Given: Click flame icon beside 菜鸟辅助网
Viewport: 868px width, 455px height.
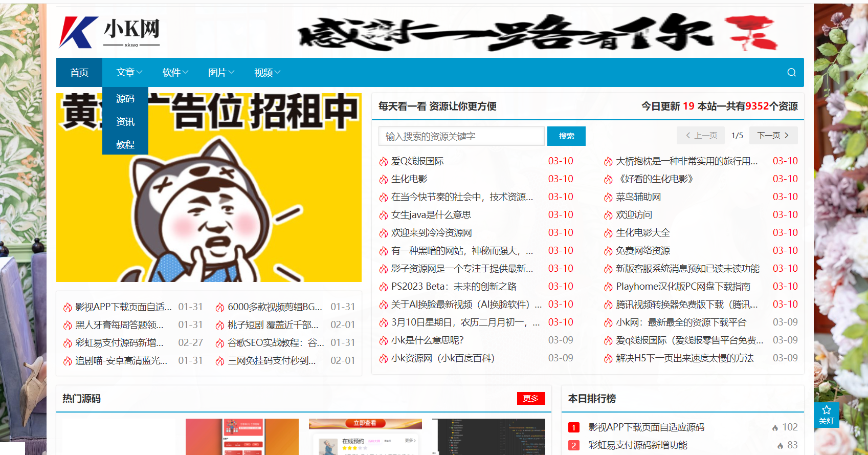Looking at the screenshot, I should point(608,198).
